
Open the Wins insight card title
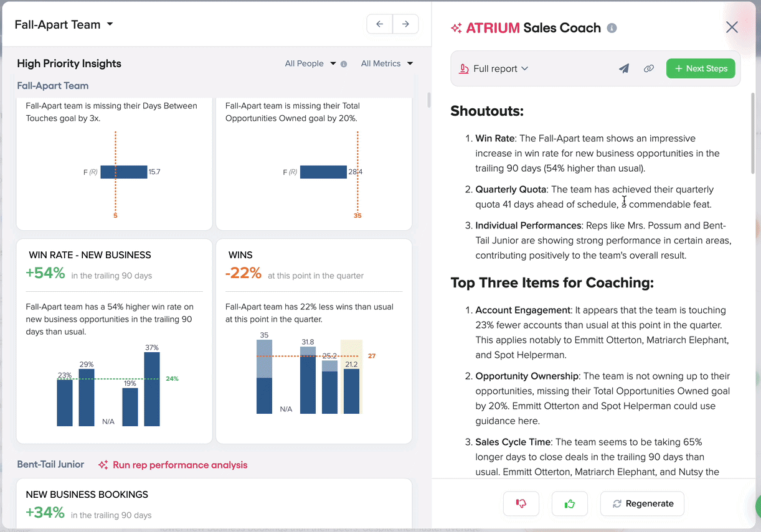(x=240, y=255)
